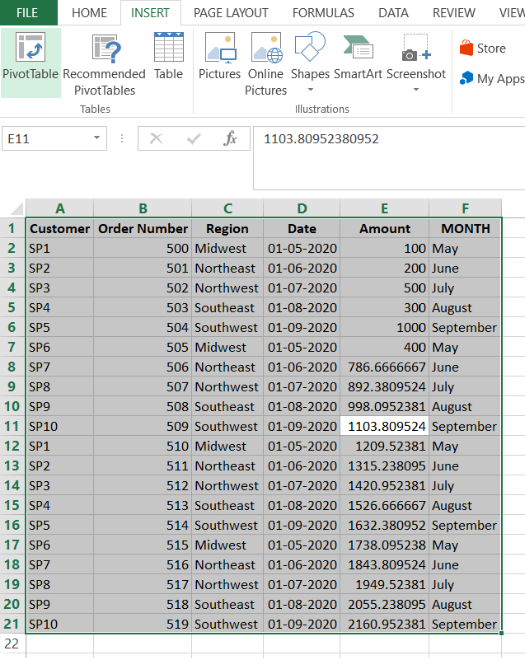Insert a SmartArt graphic
Image resolution: width=525 pixels, height=658 pixels.
(358, 56)
